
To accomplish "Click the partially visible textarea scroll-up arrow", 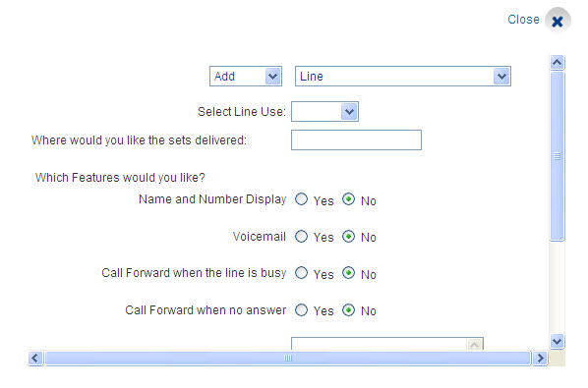I will tap(474, 344).
